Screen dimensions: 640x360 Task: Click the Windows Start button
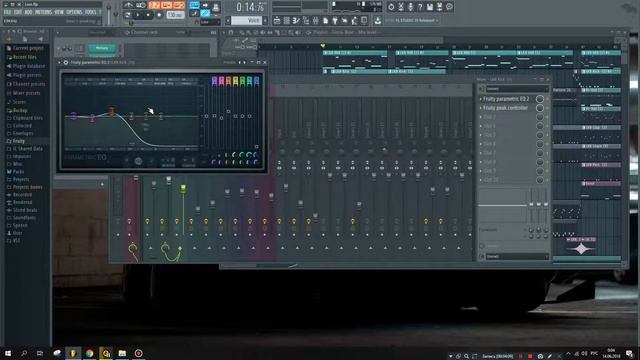click(7, 353)
